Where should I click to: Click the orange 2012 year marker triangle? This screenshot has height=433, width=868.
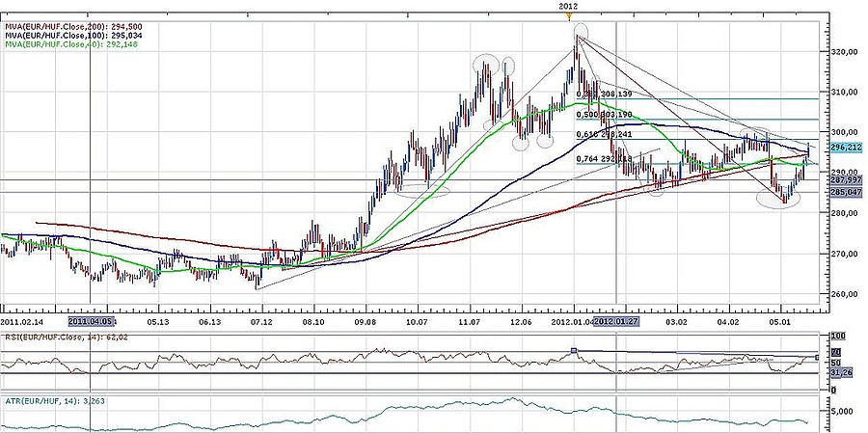coord(569,14)
